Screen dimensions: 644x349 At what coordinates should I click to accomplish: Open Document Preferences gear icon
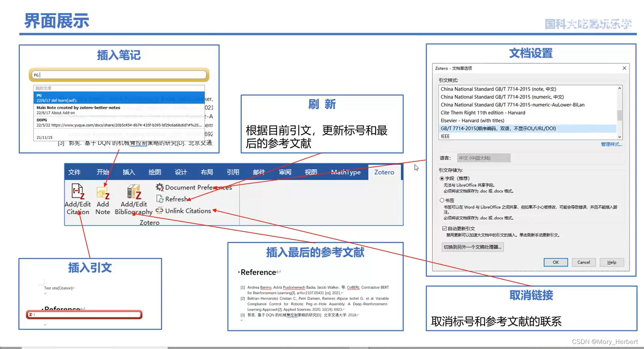[160, 187]
